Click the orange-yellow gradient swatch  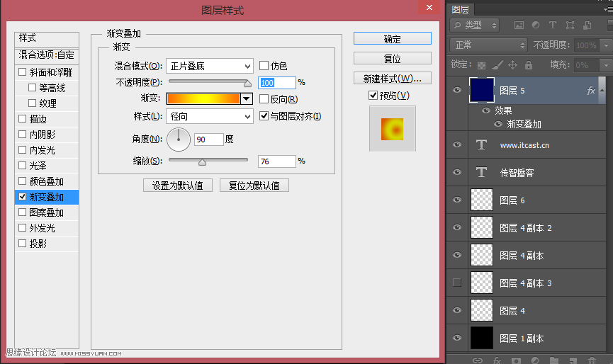pos(203,99)
